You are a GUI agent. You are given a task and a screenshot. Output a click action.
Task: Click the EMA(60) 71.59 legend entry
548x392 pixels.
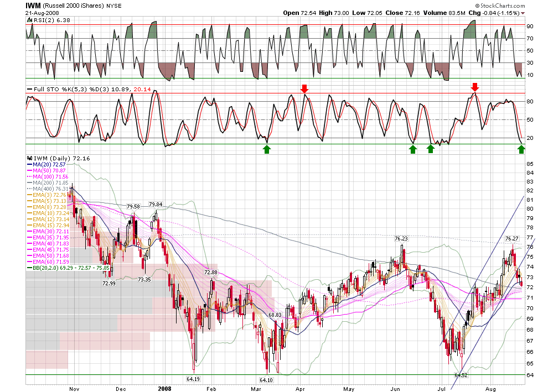click(48, 262)
